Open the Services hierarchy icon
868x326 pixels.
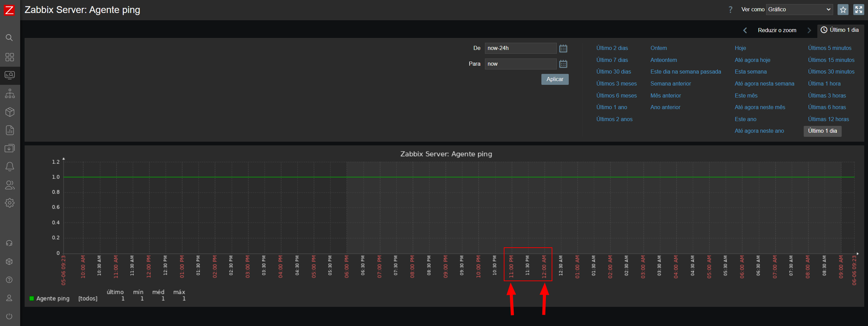10,93
